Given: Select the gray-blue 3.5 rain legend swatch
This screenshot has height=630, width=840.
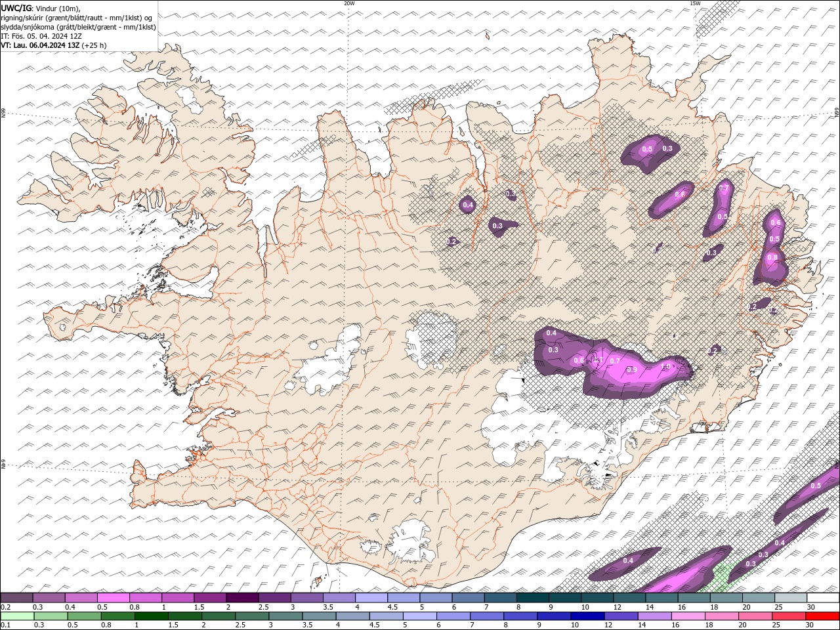Looking at the screenshot, I should pyautogui.click(x=319, y=616).
